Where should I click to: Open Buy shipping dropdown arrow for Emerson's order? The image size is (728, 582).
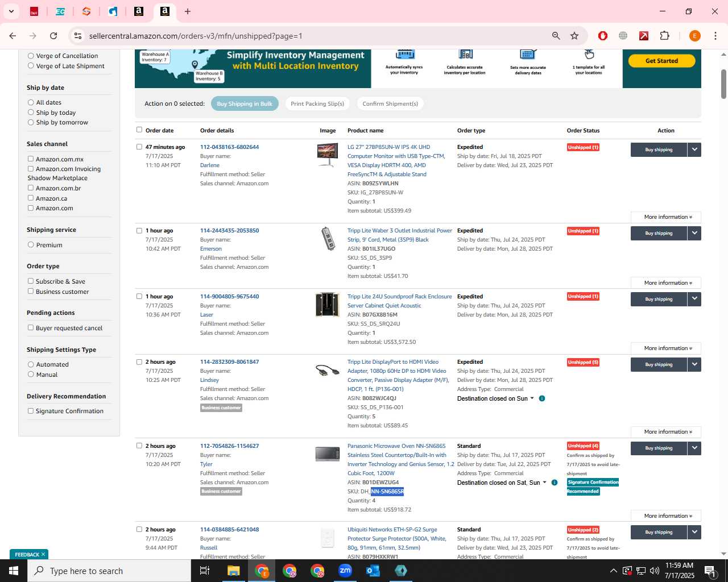coord(694,233)
